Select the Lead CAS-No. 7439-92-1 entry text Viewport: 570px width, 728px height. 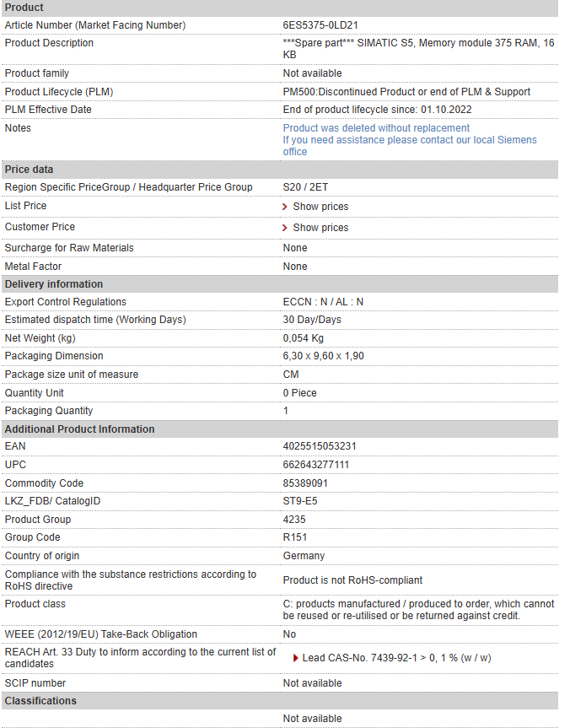pos(396,658)
